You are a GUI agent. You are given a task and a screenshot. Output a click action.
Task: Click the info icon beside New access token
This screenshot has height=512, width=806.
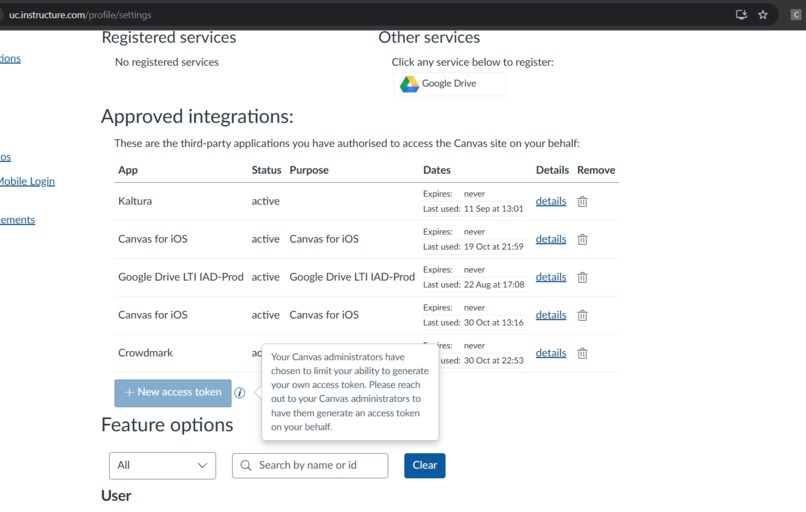point(240,393)
